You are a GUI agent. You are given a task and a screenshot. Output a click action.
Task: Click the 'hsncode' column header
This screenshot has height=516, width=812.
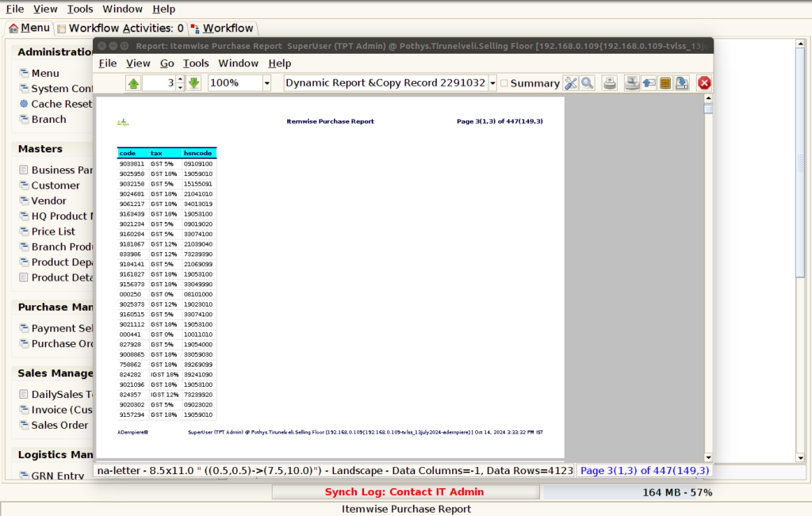(x=199, y=153)
